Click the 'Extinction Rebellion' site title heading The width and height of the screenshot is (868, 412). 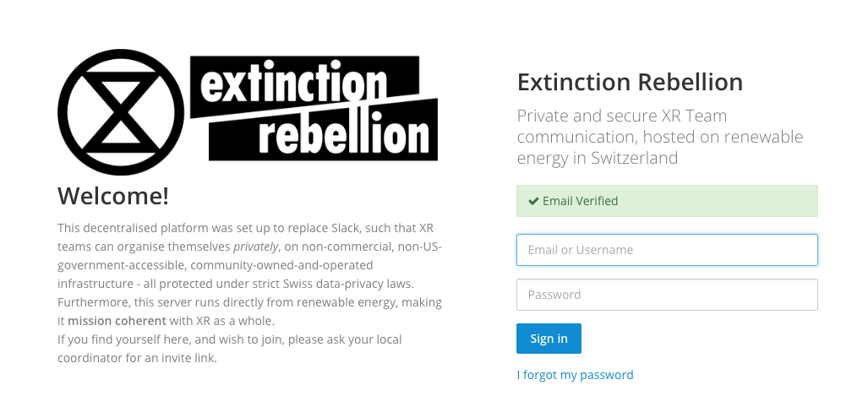pyautogui.click(x=630, y=82)
